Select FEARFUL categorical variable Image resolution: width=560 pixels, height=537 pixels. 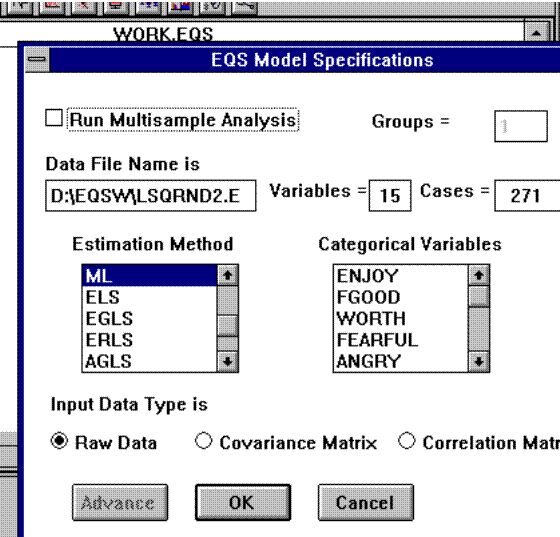401,340
